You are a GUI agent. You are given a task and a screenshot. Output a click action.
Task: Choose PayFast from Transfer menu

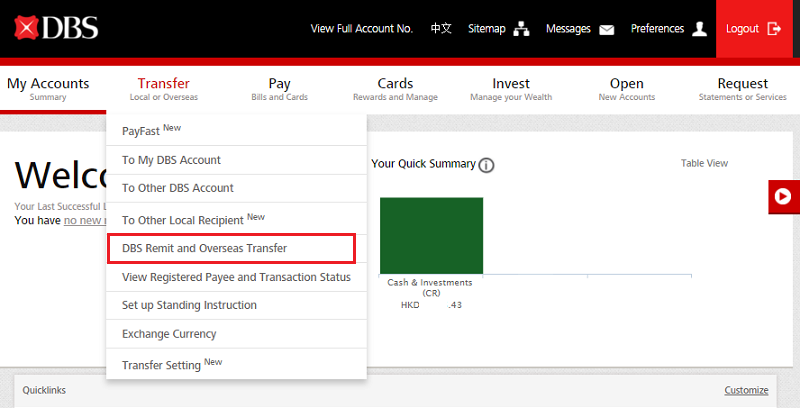point(151,130)
